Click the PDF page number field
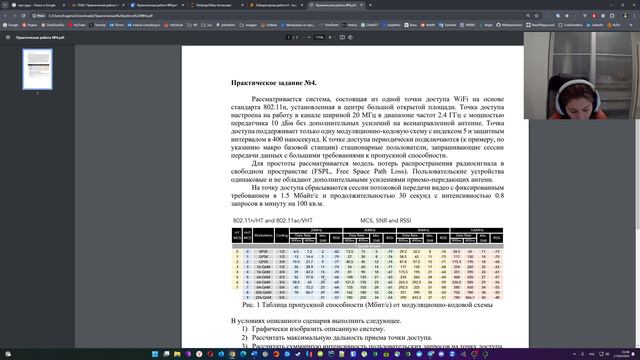 point(289,37)
